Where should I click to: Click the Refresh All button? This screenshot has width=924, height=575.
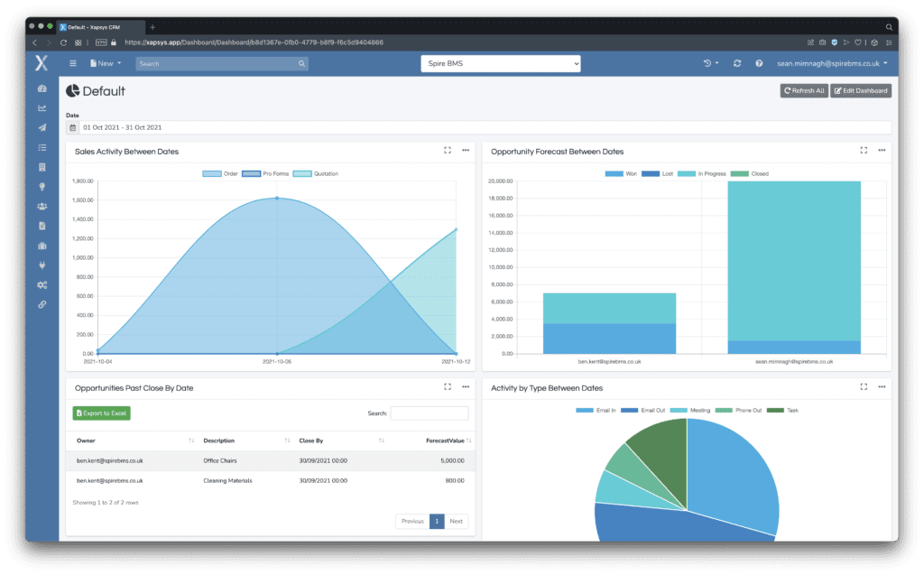pyautogui.click(x=804, y=91)
